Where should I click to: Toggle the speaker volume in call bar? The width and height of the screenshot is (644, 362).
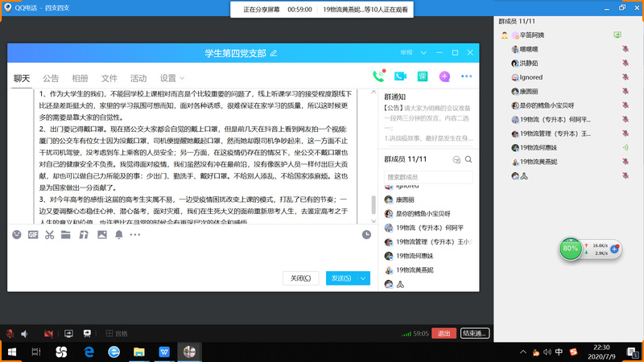(x=25, y=333)
